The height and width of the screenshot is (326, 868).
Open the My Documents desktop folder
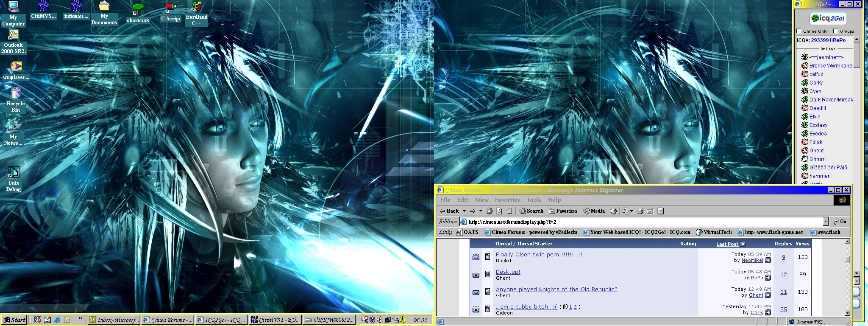104,13
